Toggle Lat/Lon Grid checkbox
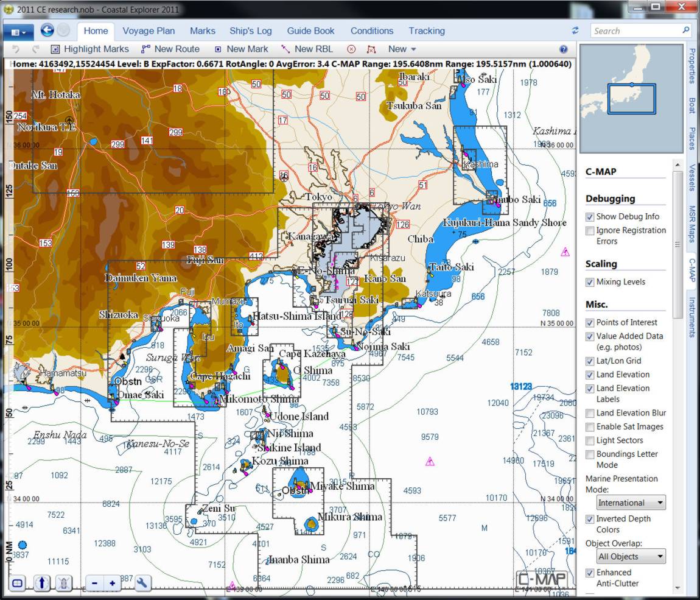Viewport: 700px width, 600px height. pyautogui.click(x=590, y=361)
